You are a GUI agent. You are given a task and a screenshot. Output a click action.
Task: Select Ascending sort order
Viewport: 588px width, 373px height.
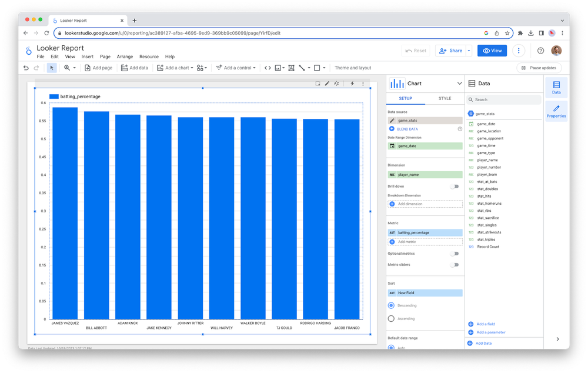[391, 318]
